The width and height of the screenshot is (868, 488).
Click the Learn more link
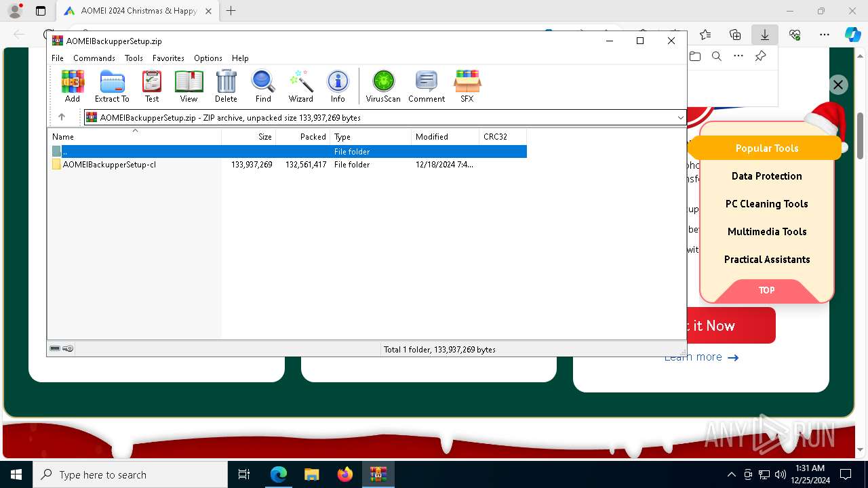tap(702, 357)
